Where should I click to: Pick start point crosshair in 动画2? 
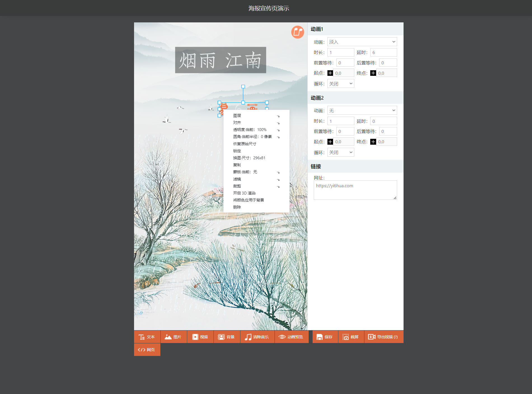pos(330,142)
